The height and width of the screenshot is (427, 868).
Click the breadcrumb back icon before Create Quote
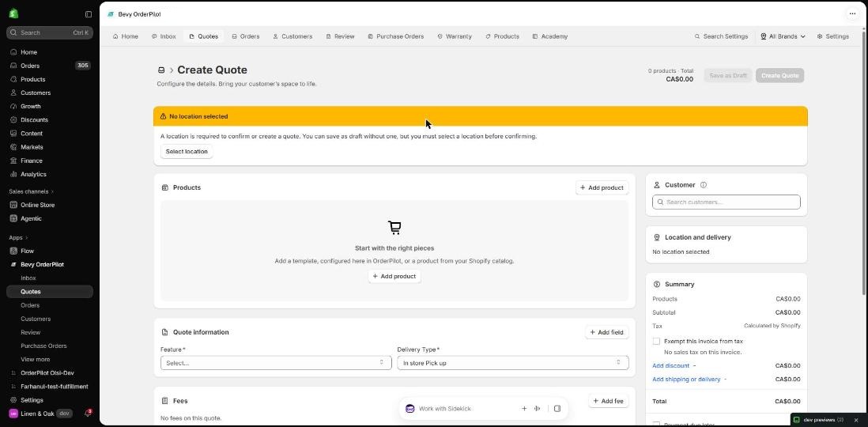click(161, 70)
